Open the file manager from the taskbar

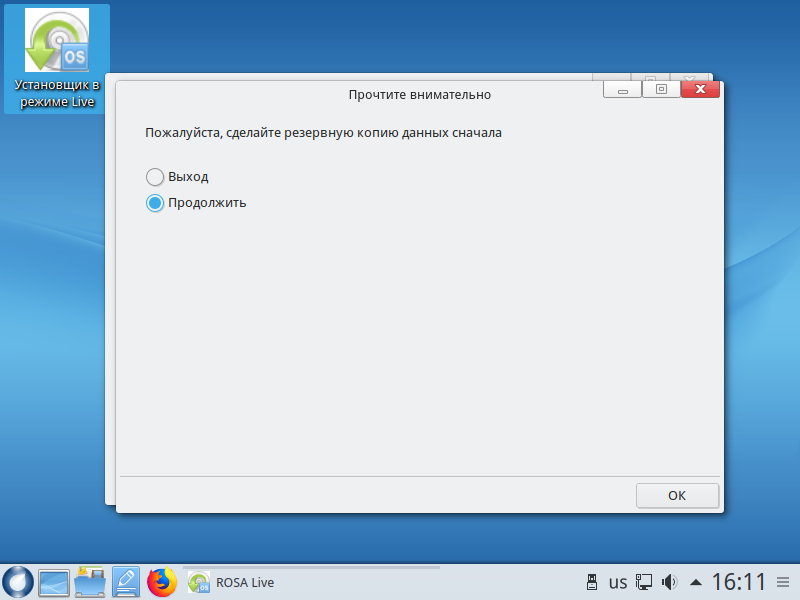(90, 582)
